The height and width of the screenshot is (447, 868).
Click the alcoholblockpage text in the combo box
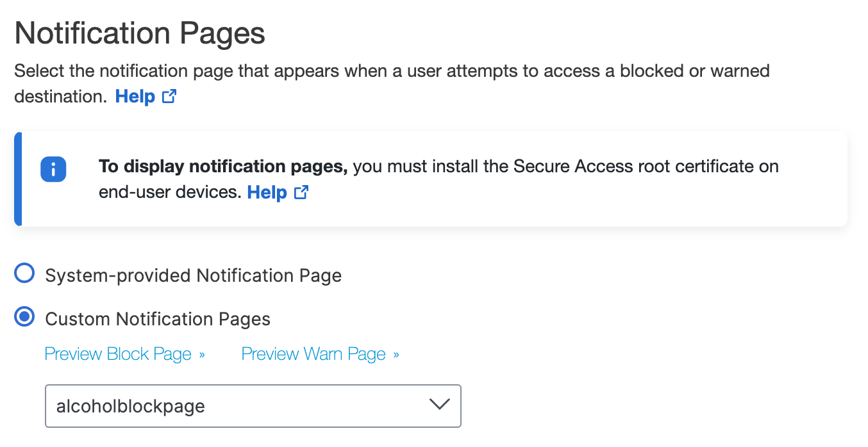(x=131, y=406)
